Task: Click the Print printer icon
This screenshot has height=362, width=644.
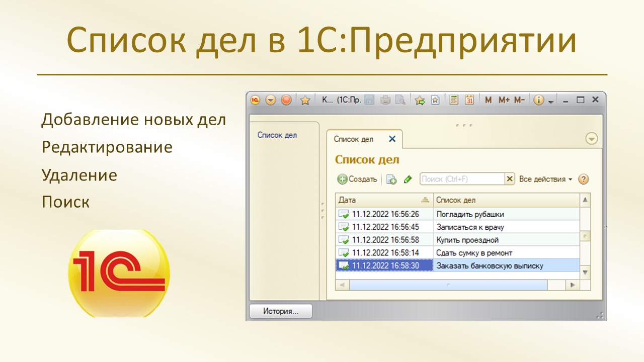Action: [x=385, y=100]
